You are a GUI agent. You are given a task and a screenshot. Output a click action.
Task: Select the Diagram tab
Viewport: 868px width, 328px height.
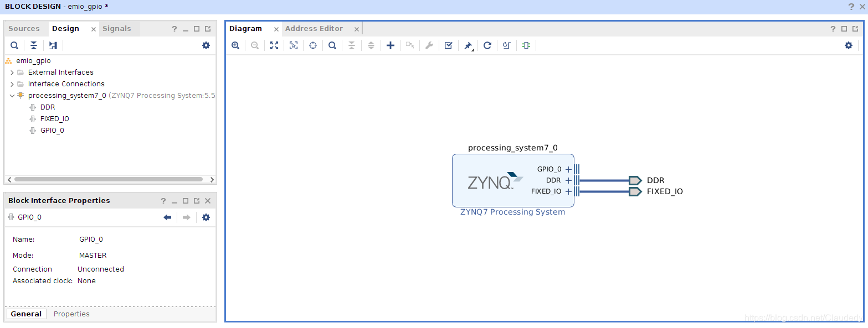tap(245, 29)
